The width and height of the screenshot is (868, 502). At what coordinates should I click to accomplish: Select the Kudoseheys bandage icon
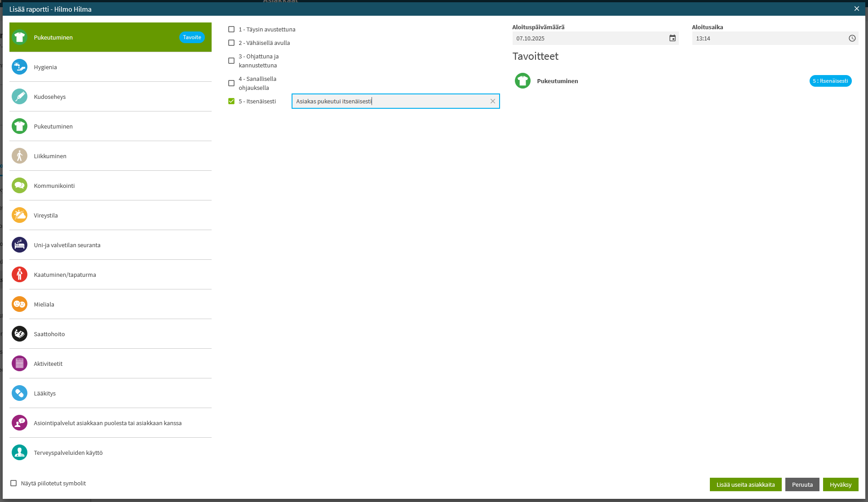tap(19, 97)
